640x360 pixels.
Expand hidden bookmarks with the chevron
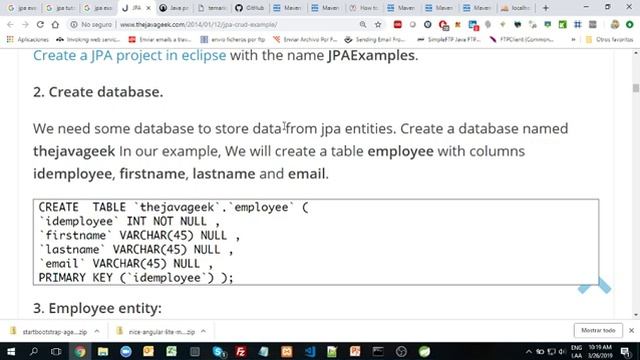point(573,40)
